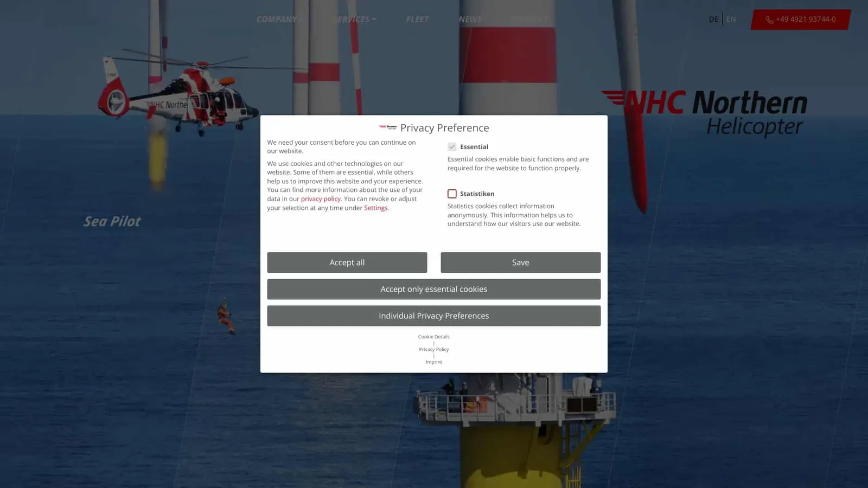This screenshot has width=868, height=488.
Task: Open the FLEET menu item
Action: (x=417, y=20)
